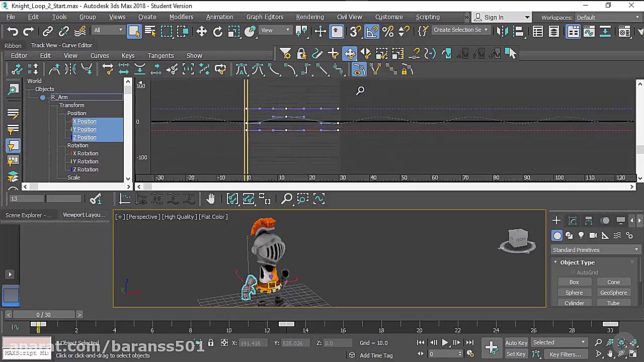
Task: Open the Cameras category in Create panel
Action: [x=593, y=236]
